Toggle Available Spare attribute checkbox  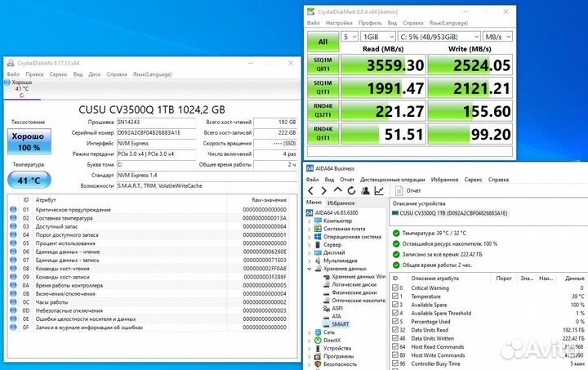coord(395,305)
